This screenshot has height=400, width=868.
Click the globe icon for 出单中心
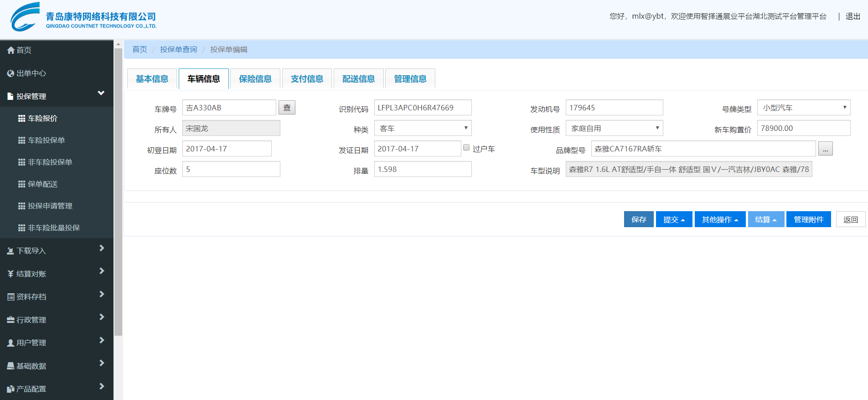pos(11,73)
